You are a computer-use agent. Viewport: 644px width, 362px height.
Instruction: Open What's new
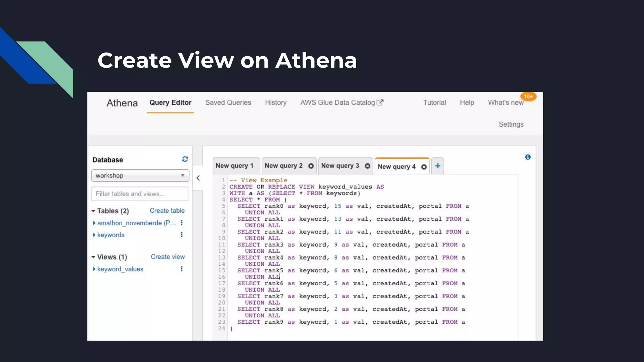click(506, 103)
